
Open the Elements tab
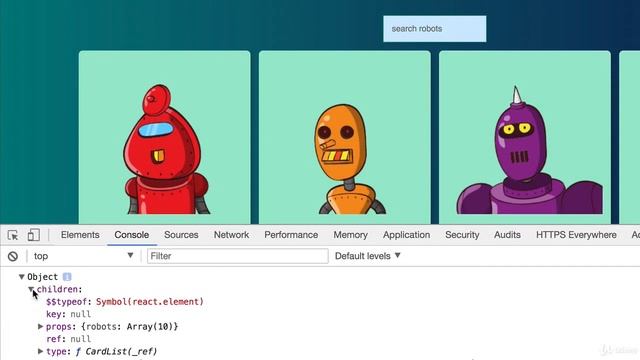click(x=80, y=235)
